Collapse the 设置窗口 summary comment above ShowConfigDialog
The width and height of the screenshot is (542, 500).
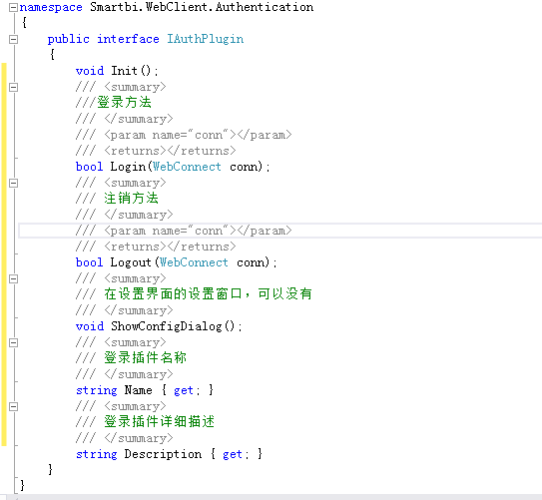click(13, 279)
